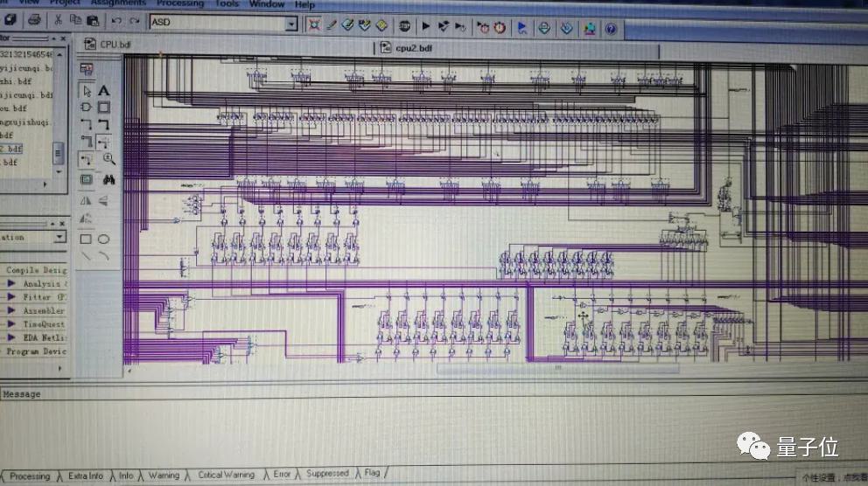This screenshot has width=868, height=486.
Task: Toggle full screen view button
Action: [x=87, y=180]
